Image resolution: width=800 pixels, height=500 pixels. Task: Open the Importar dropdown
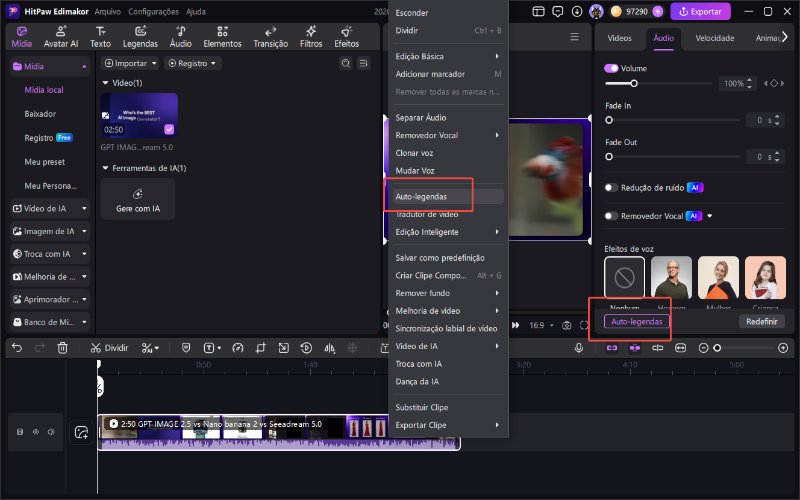tap(130, 63)
